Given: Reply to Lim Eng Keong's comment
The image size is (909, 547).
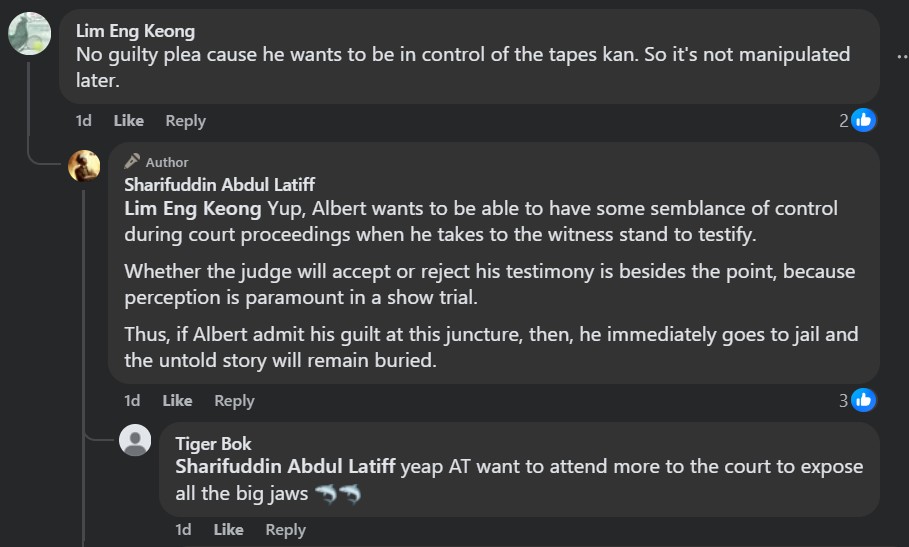Looking at the screenshot, I should pos(185,120).
